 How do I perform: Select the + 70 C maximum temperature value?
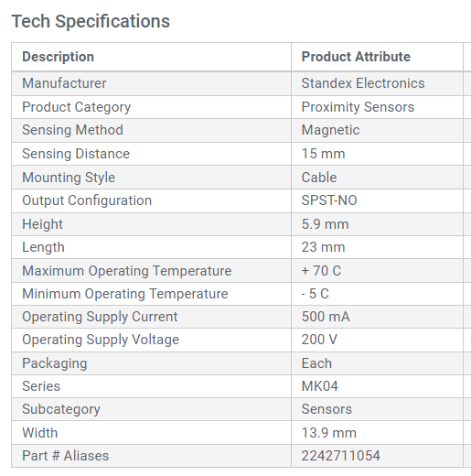[x=321, y=271]
